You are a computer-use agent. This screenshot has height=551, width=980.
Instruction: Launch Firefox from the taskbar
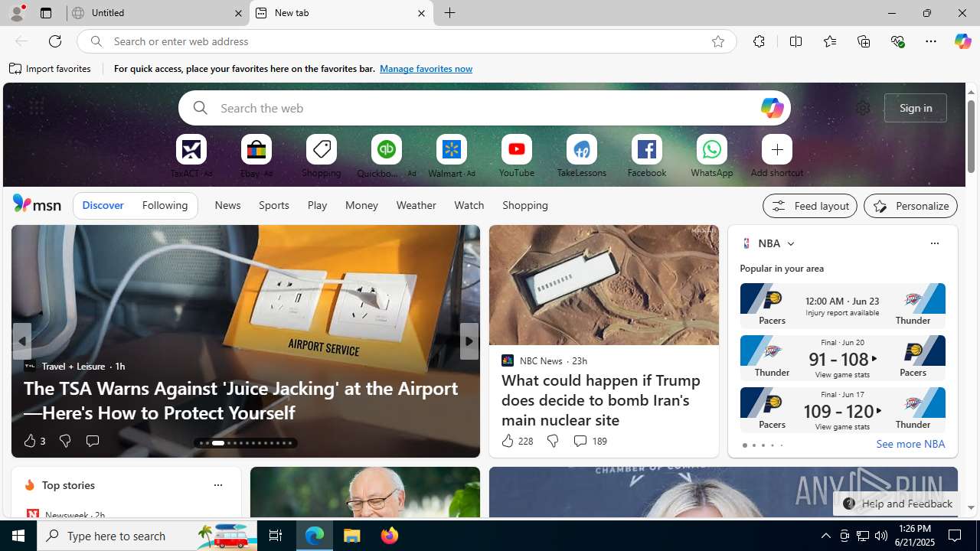pyautogui.click(x=390, y=536)
